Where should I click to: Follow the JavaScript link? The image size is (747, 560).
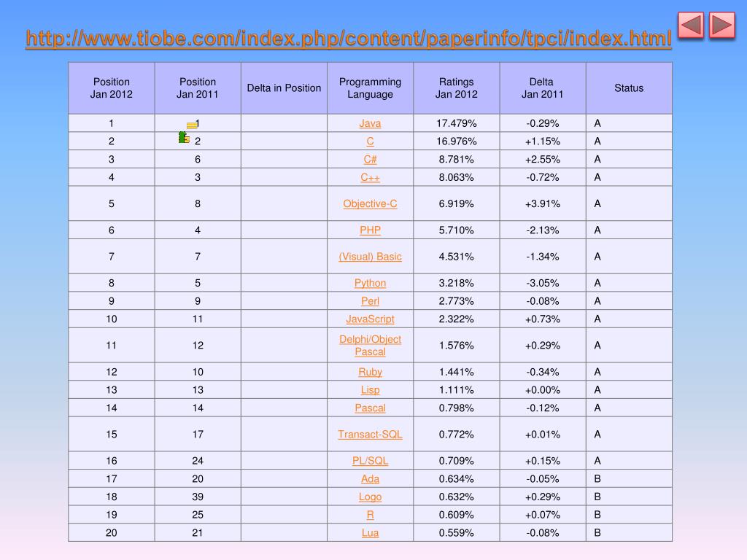[x=370, y=319]
